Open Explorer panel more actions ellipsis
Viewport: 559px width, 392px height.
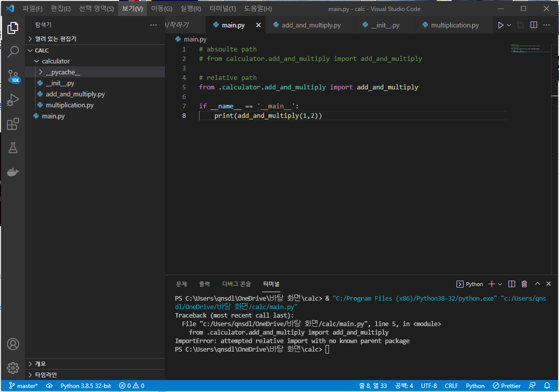[153, 25]
